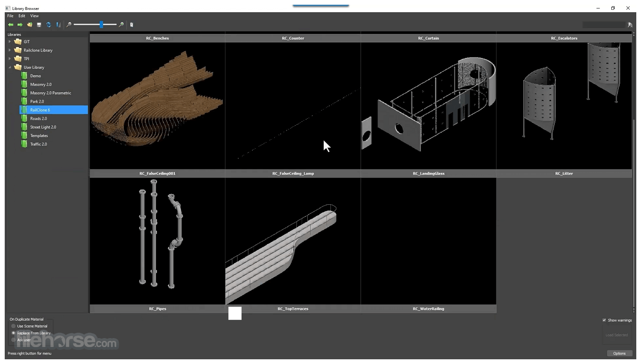Click the RC_Benches label

[157, 38]
